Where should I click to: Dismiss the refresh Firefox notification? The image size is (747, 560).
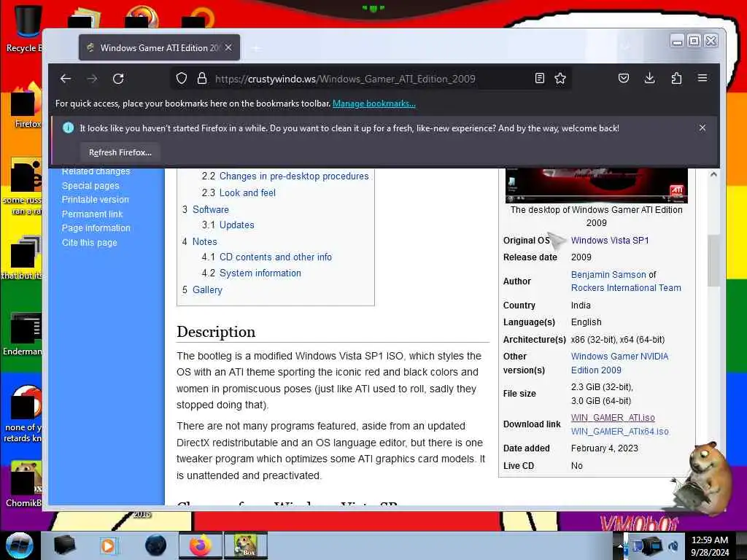[703, 128]
